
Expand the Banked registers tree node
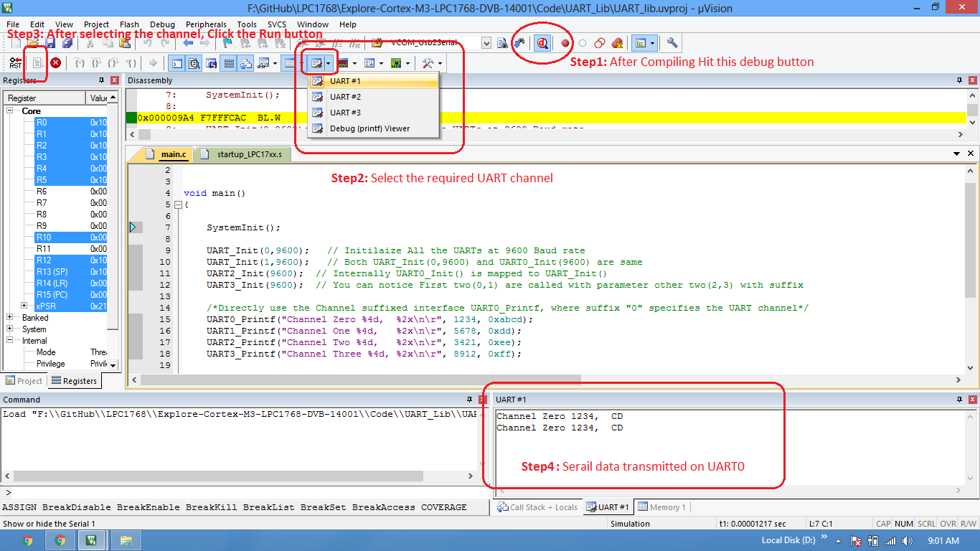point(11,318)
